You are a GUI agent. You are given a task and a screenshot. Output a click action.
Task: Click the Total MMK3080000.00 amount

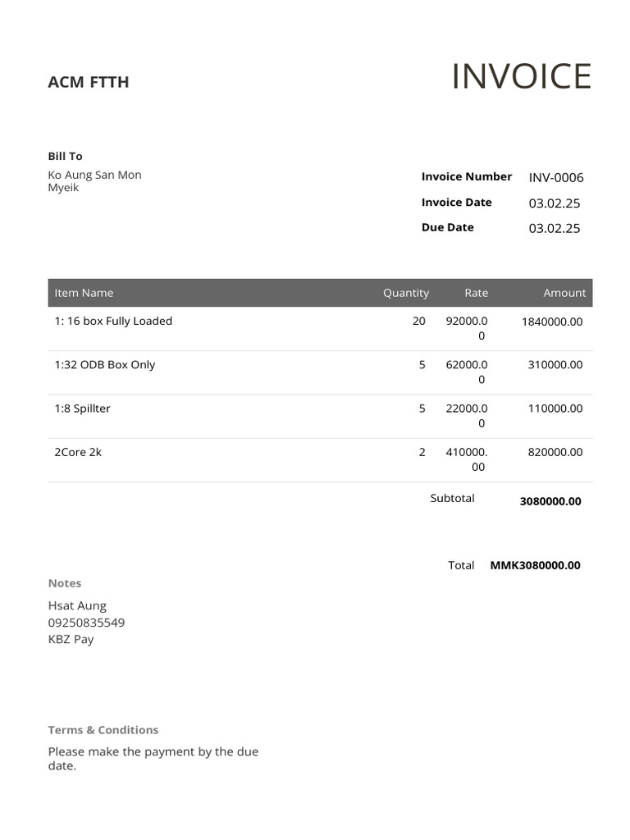pyautogui.click(x=535, y=565)
